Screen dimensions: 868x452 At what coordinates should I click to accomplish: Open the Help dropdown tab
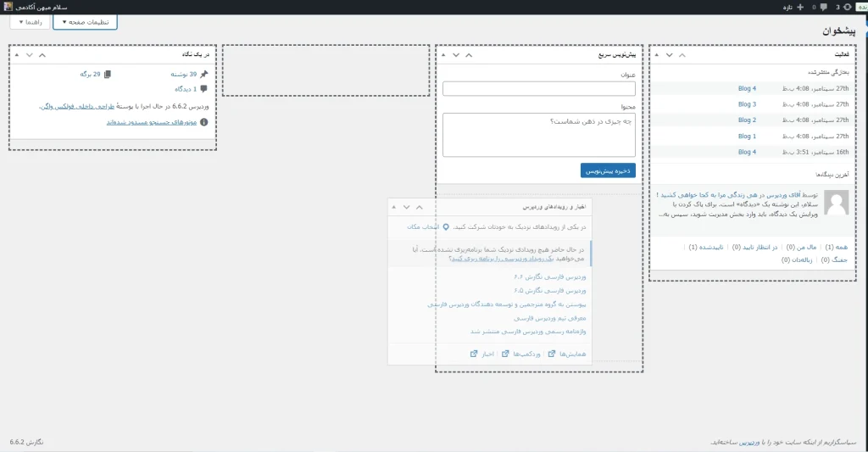[x=29, y=21]
